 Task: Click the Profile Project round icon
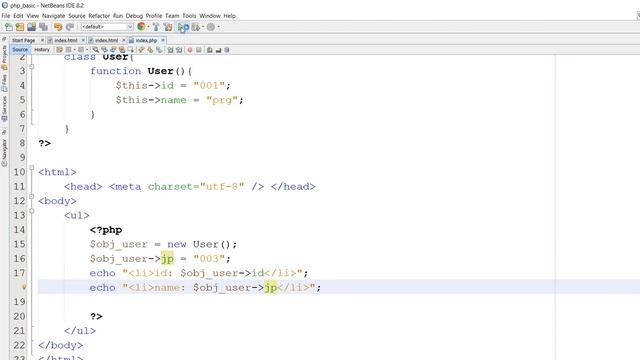211,27
